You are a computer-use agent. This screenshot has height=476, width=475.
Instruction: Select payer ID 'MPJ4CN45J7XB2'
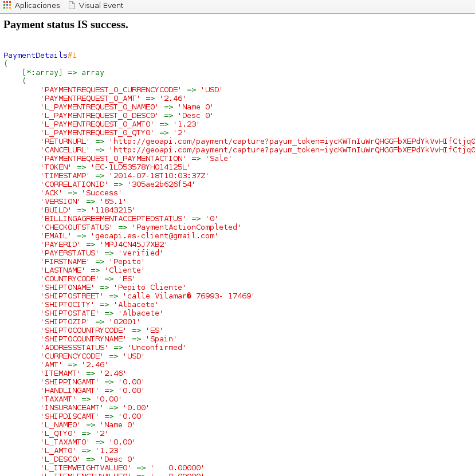(134, 245)
